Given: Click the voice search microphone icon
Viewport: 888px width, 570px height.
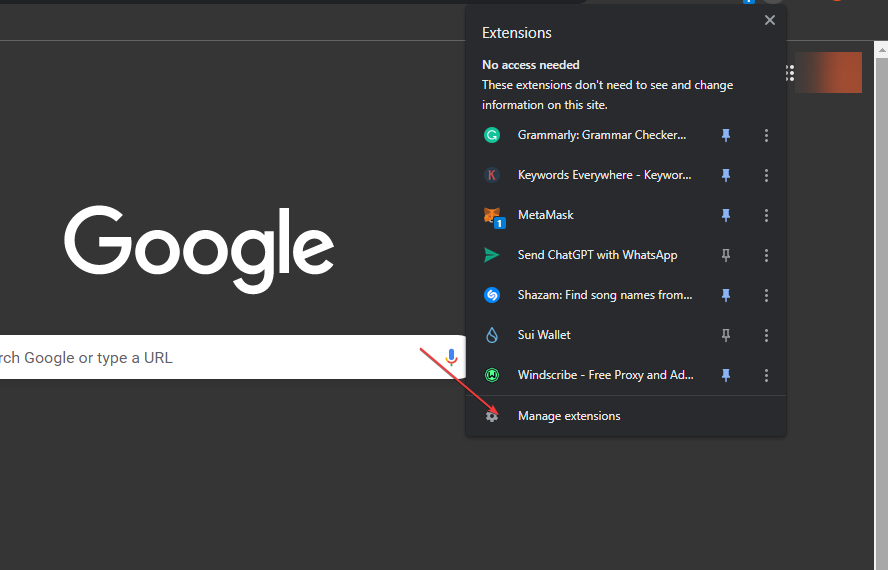Looking at the screenshot, I should tap(451, 357).
